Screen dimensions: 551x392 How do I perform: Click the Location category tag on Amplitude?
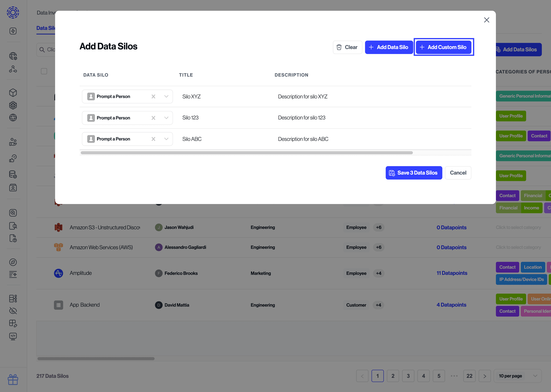(533, 267)
